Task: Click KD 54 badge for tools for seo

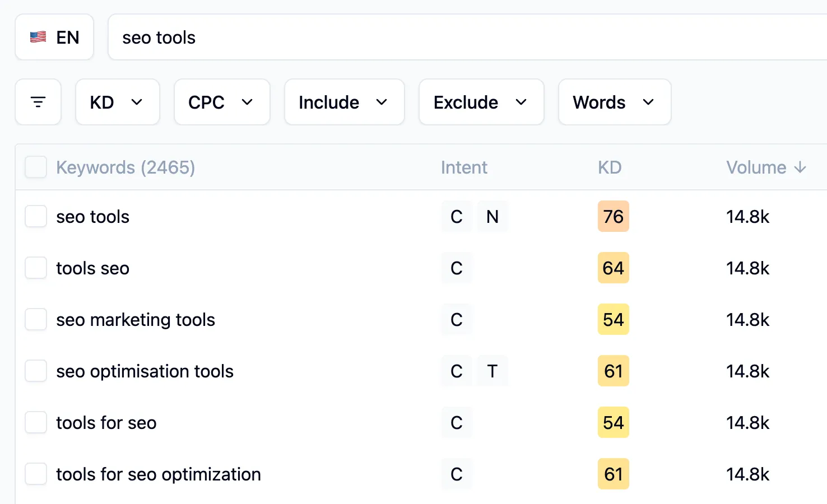Action: [x=614, y=423]
